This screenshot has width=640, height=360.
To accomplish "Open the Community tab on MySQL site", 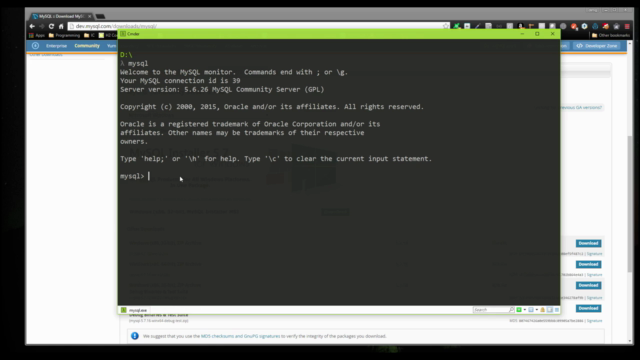I will [x=87, y=46].
